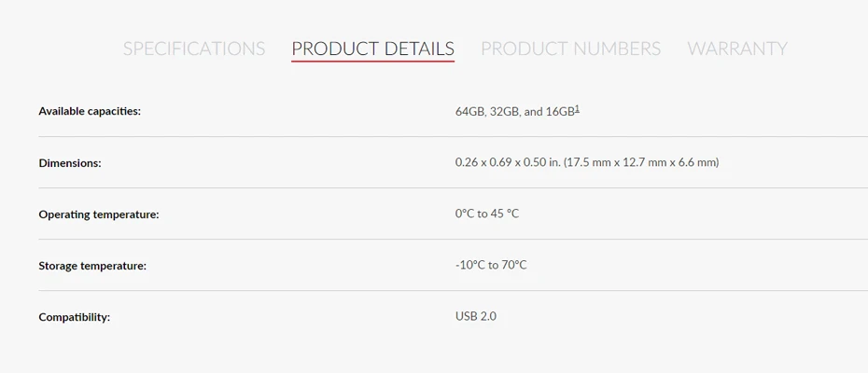The width and height of the screenshot is (868, 373).
Task: Click the dimensions value in inches
Action: tap(507, 163)
